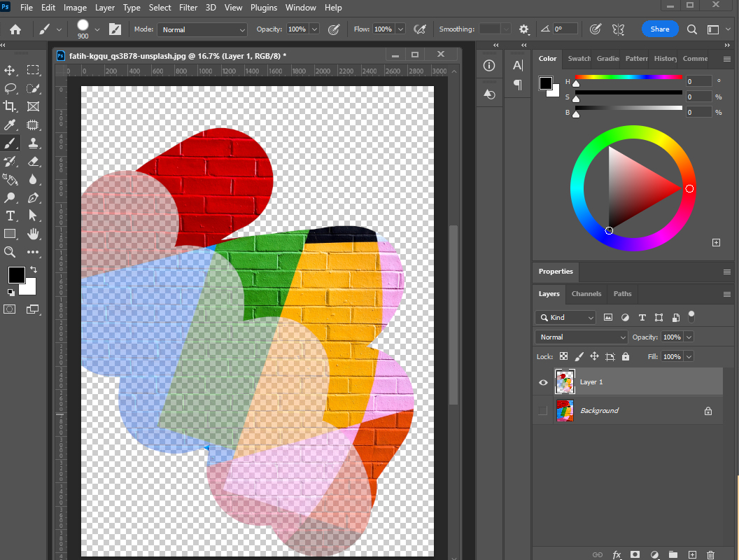Open the workspace switcher dropdown
This screenshot has height=560, width=739.
coord(718,29)
